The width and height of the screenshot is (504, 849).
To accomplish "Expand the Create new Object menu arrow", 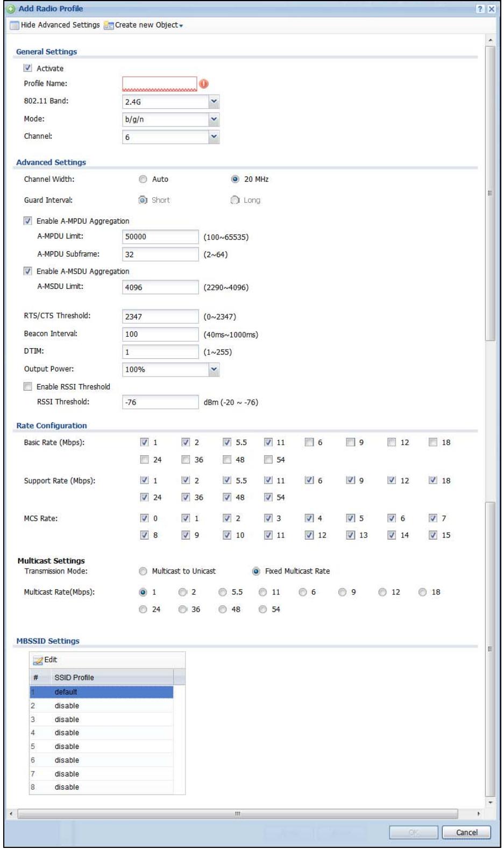I will tap(181, 26).
